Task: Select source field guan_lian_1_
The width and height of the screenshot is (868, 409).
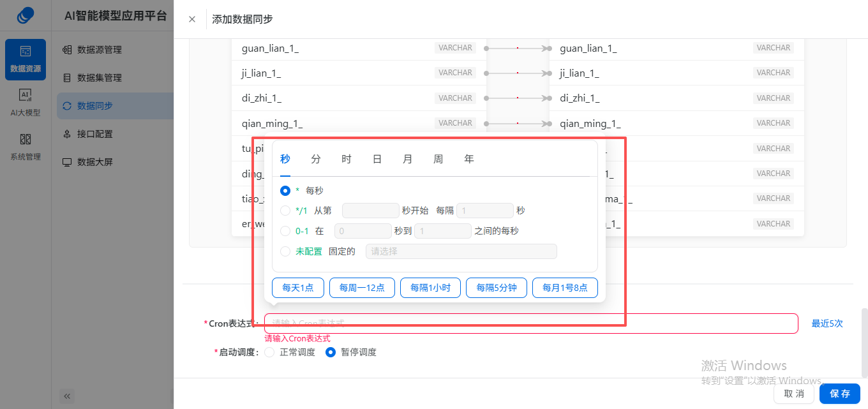Action: coord(271,48)
